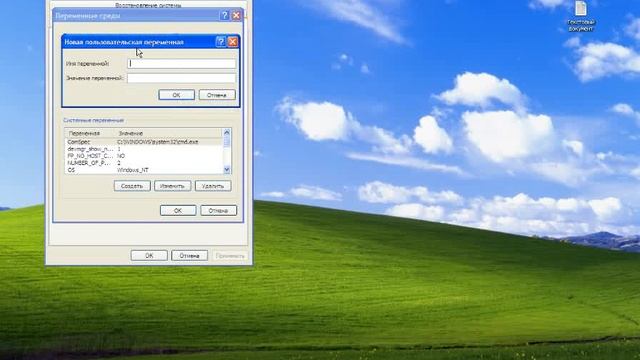640x360 pixels.
Task: Select the ComSpec system variable row
Action: click(x=144, y=142)
